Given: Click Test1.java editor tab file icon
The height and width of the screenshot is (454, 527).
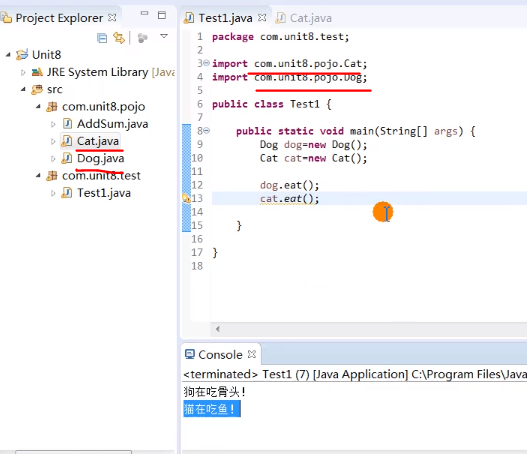Looking at the screenshot, I should (189, 18).
